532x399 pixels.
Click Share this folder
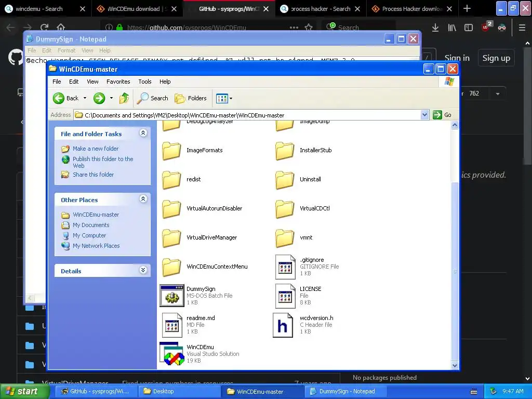(94, 175)
